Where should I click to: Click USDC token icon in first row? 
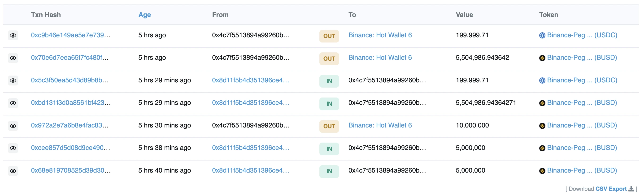pos(542,35)
